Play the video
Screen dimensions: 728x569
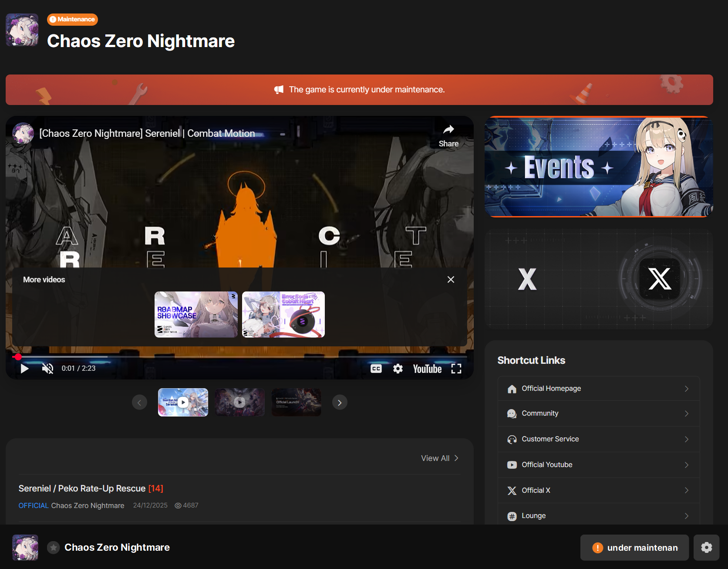click(x=24, y=369)
